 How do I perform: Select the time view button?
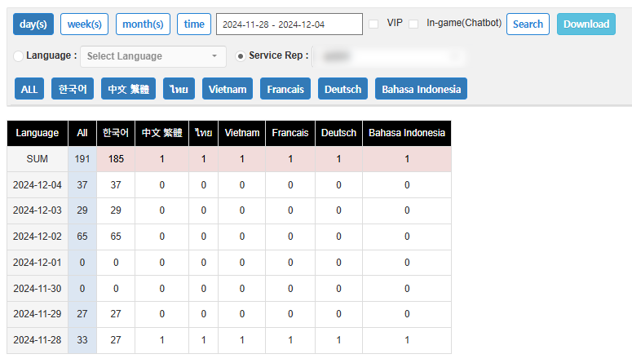(194, 24)
